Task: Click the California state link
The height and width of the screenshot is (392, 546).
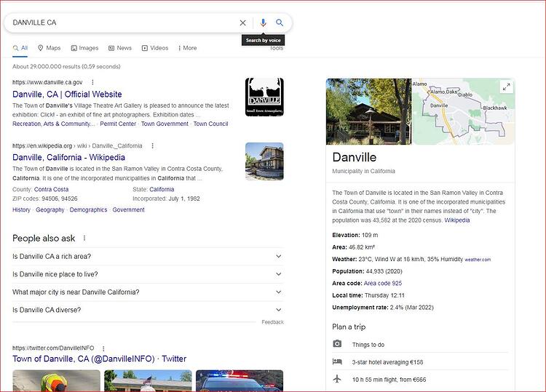Action: pyautogui.click(x=162, y=190)
